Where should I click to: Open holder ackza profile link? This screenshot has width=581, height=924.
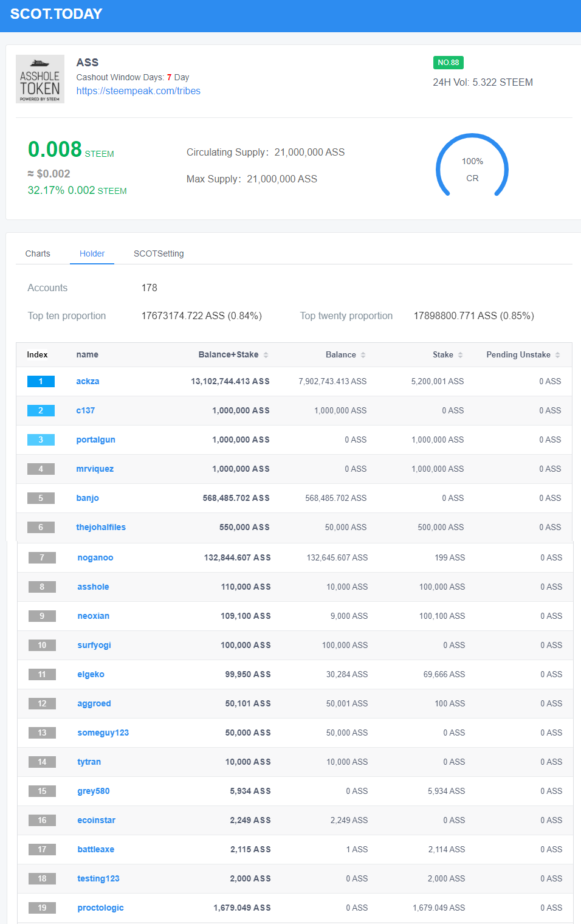point(88,381)
